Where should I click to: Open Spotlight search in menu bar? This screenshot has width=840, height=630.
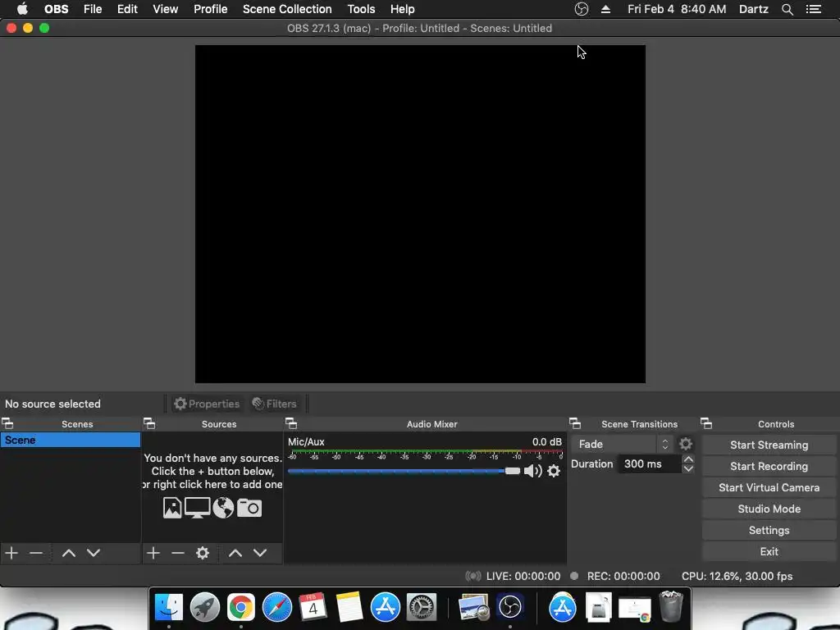click(x=787, y=9)
